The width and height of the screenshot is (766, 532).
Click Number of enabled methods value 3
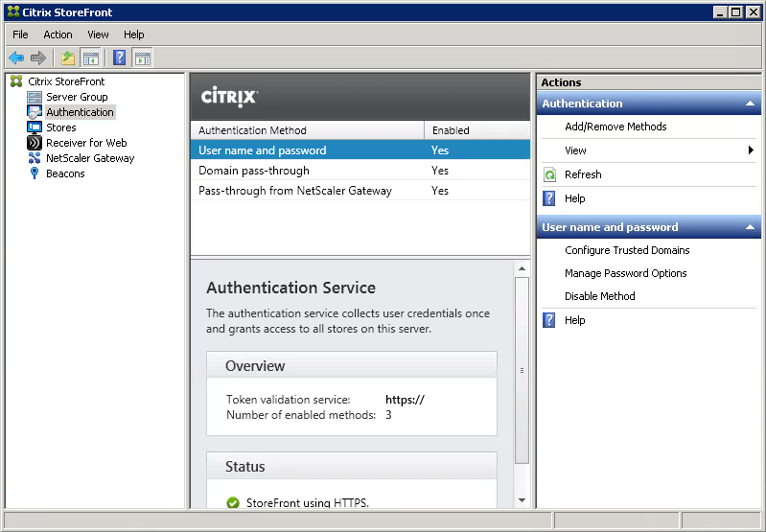tap(388, 415)
